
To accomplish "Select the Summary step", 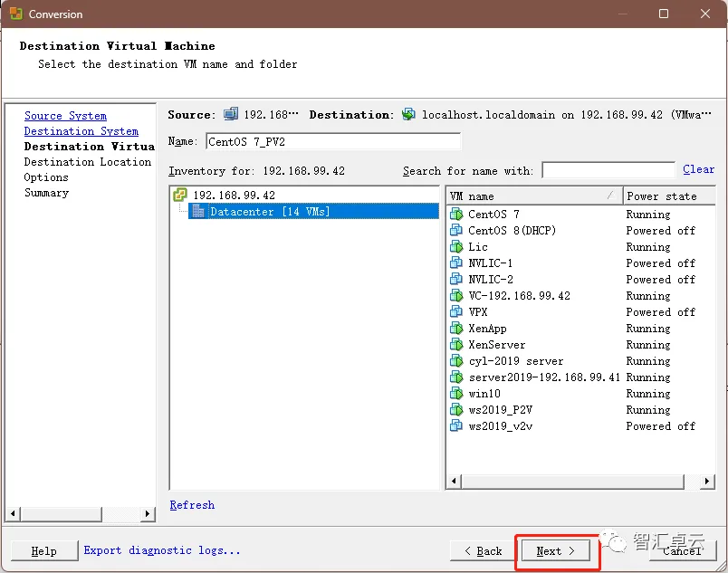I will pos(46,193).
